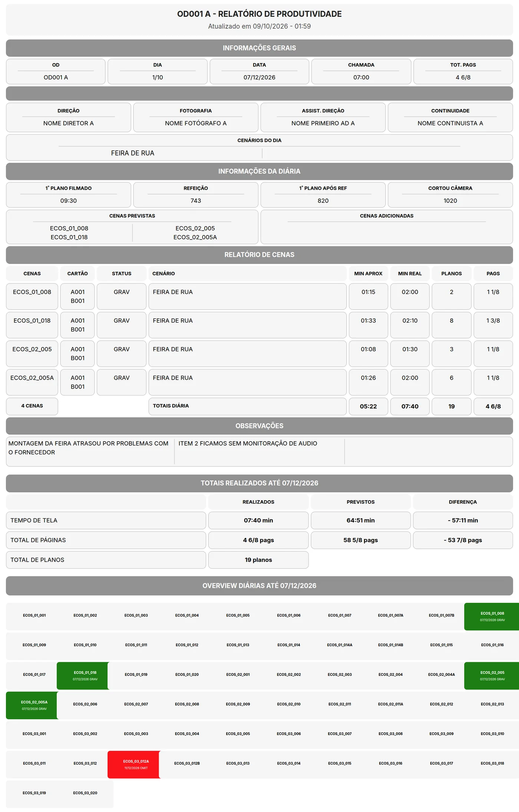Click ECOS_01_014B in the overview grid
This screenshot has height=812, width=519.
pyautogui.click(x=391, y=645)
